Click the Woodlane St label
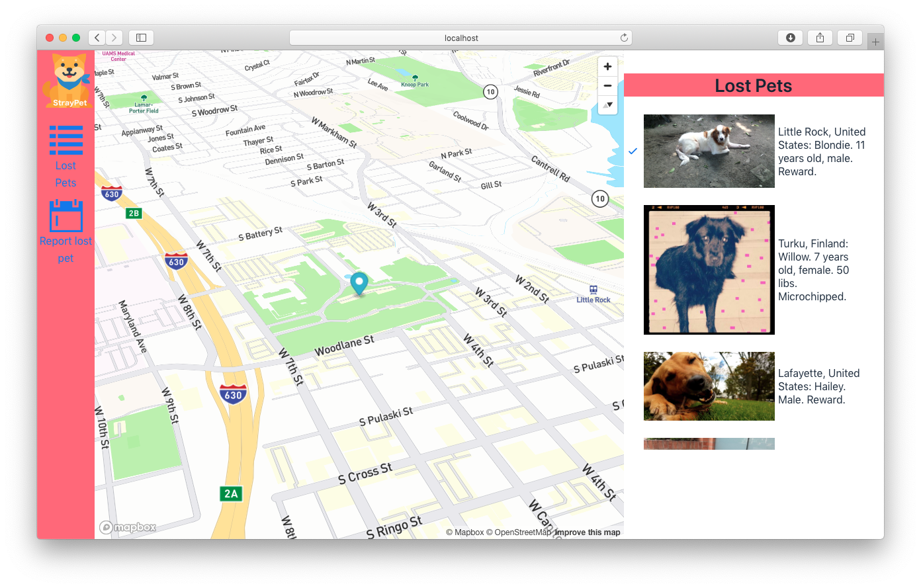The width and height of the screenshot is (921, 588). click(344, 345)
